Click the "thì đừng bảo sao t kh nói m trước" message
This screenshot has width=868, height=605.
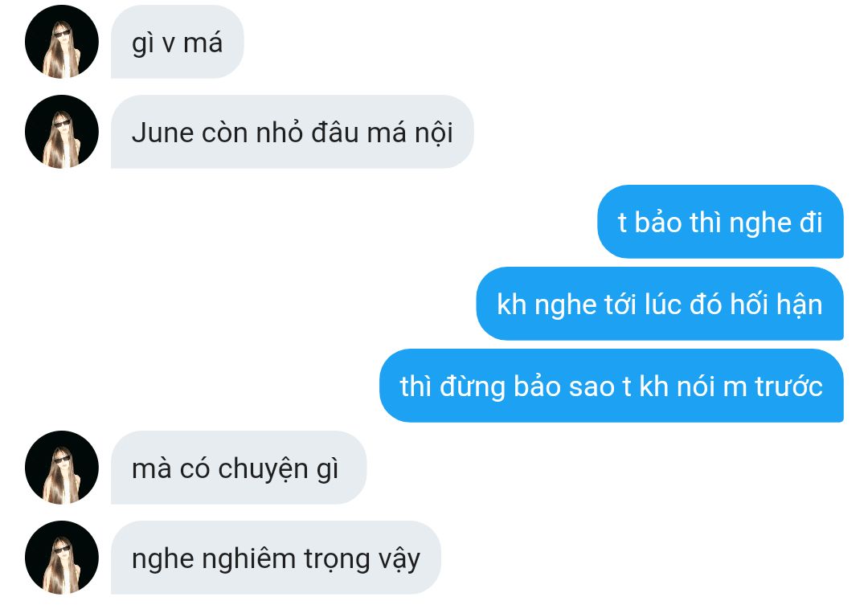tap(611, 385)
